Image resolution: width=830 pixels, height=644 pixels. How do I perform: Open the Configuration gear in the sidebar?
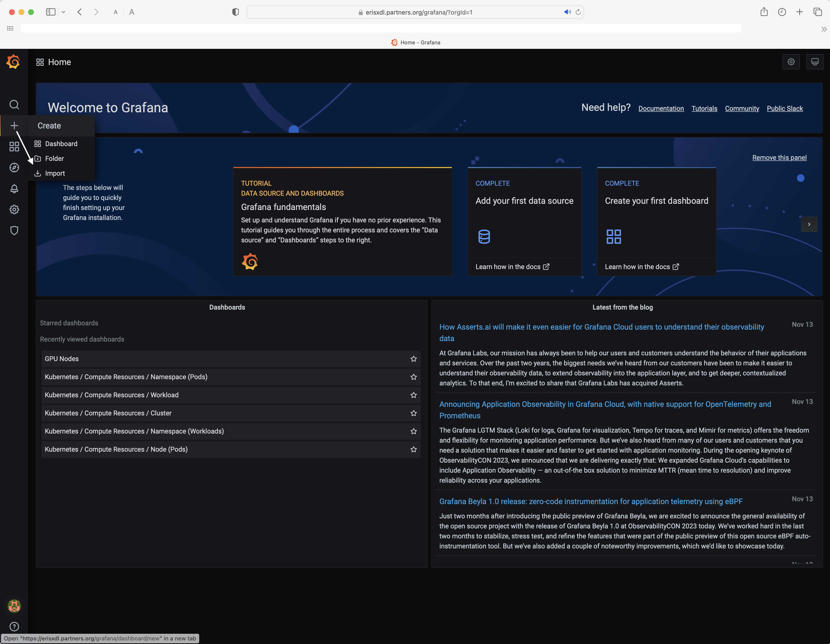tap(14, 210)
